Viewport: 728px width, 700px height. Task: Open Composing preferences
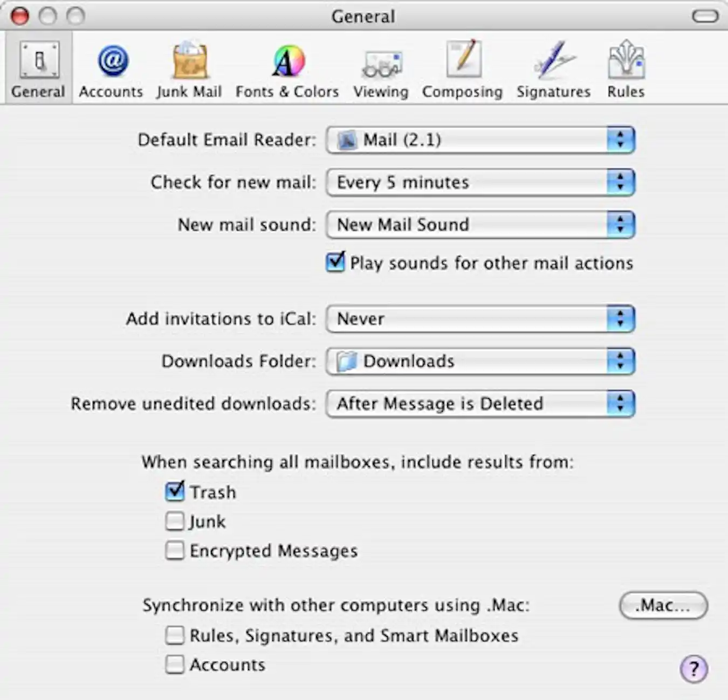[462, 67]
